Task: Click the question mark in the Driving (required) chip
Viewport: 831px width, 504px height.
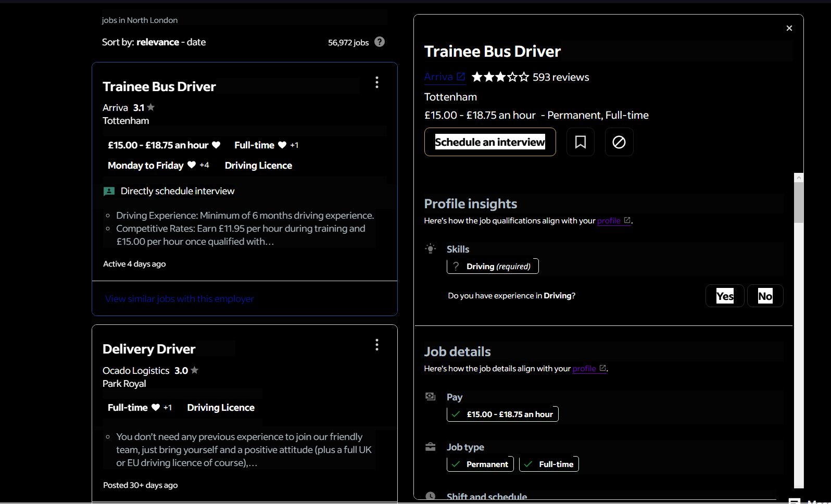Action: click(456, 266)
